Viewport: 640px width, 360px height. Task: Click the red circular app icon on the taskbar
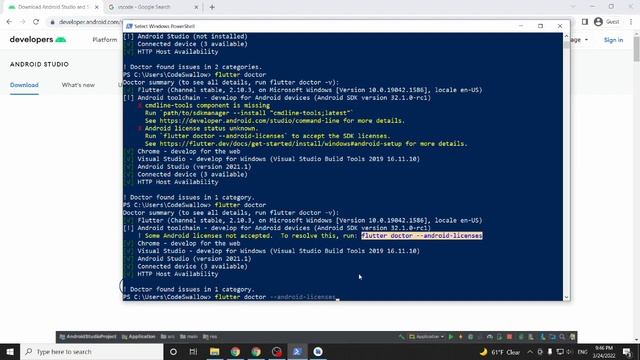coord(277,351)
